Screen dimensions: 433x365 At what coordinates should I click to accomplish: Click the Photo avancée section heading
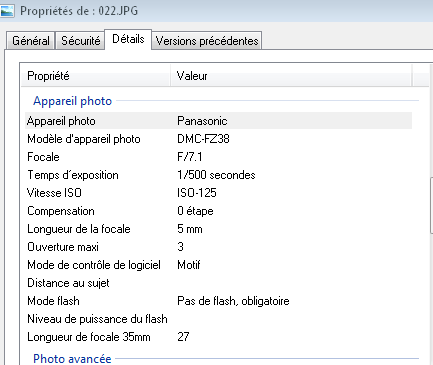coord(72,359)
